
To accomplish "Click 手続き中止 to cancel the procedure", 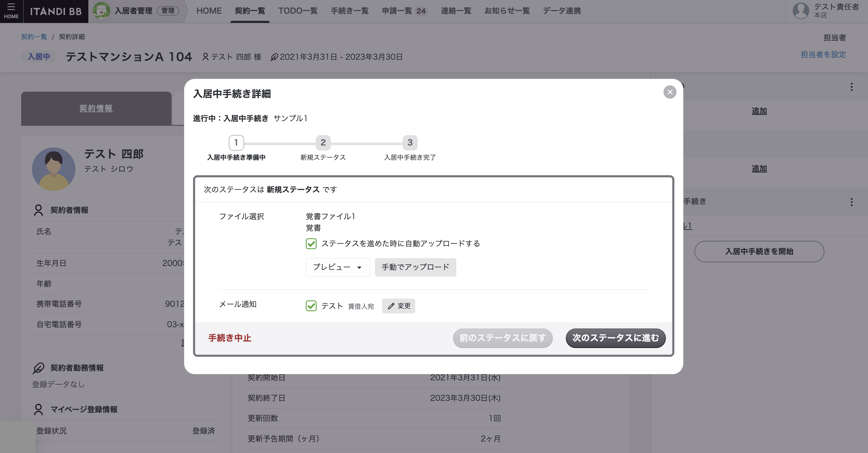I will [x=230, y=338].
